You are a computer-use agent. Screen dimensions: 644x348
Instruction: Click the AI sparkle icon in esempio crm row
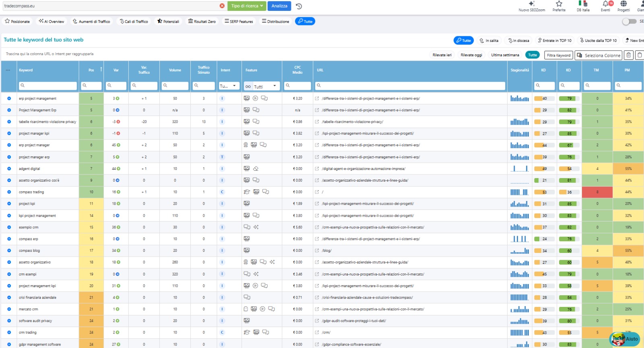256,227
